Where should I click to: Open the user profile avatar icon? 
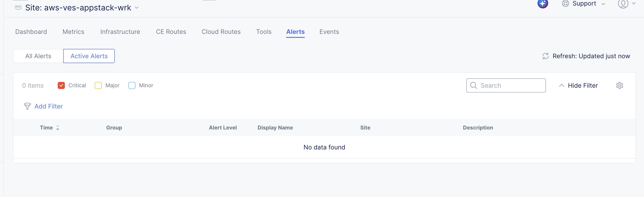623,4
